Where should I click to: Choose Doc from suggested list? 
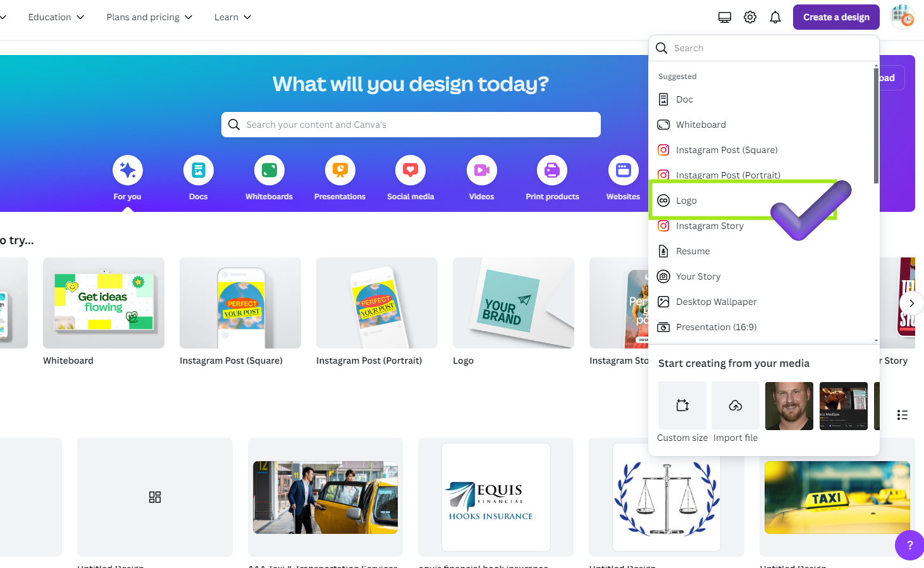[x=761, y=99]
